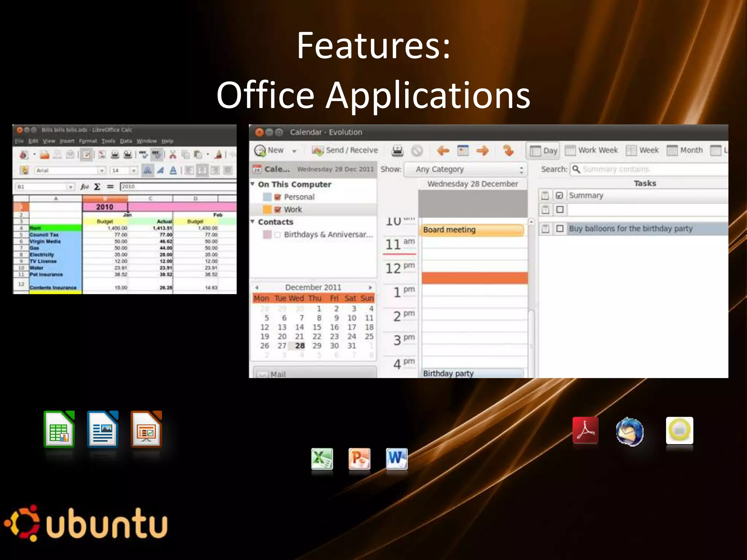Click the Function Wizard icon in Calc

tap(85, 187)
